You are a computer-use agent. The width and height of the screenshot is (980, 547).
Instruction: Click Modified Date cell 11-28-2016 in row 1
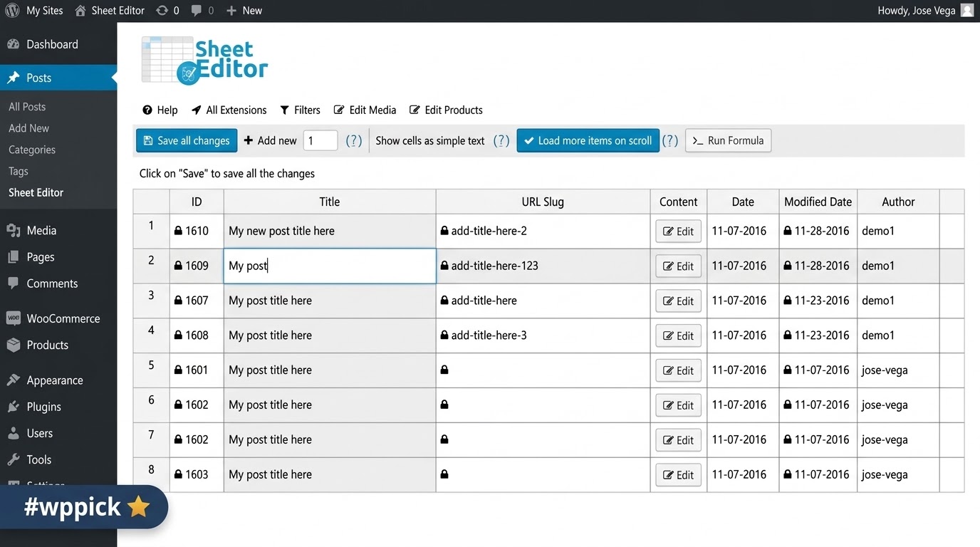818,231
